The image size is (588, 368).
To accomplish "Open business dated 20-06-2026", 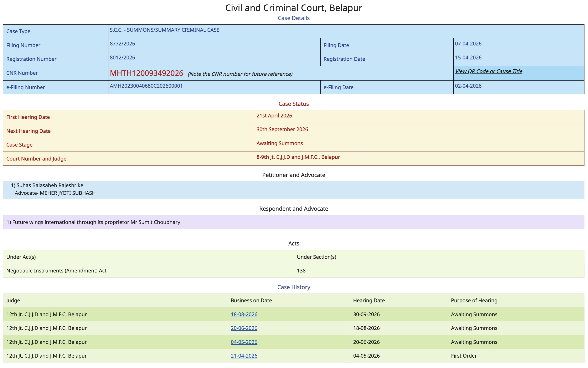I will click(244, 328).
